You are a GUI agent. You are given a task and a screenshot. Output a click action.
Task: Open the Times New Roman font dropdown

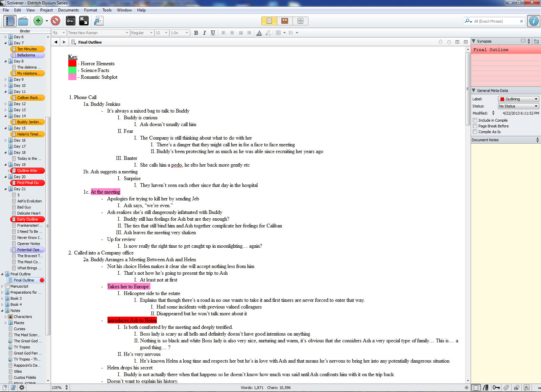98,33
